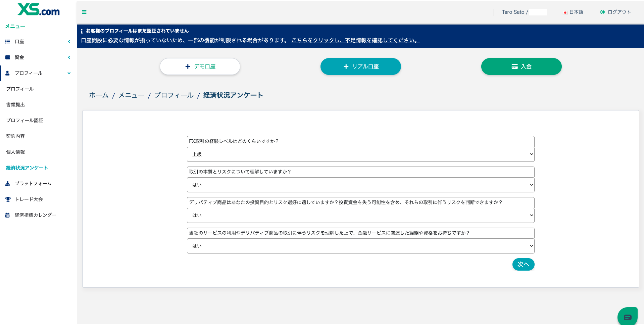Open 経済指標カレンダー calendar menu item
This screenshot has height=325, width=644.
click(x=35, y=215)
